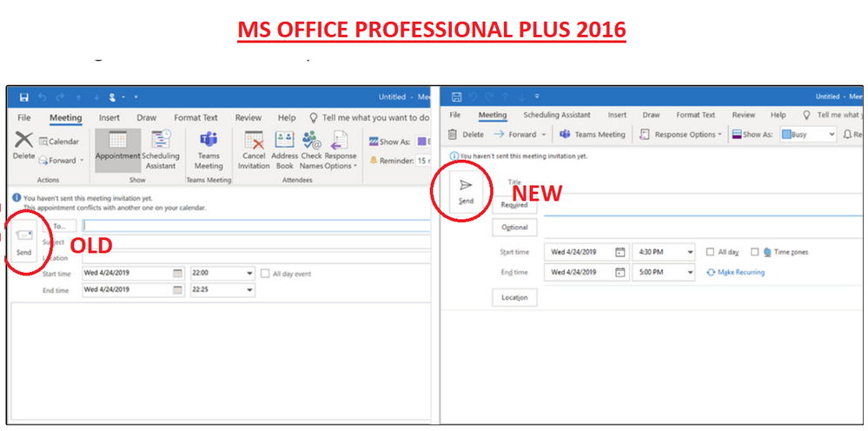The height and width of the screenshot is (431, 868).
Task: Open Scheduling Assistant icon in old window ribbon
Action: click(161, 140)
